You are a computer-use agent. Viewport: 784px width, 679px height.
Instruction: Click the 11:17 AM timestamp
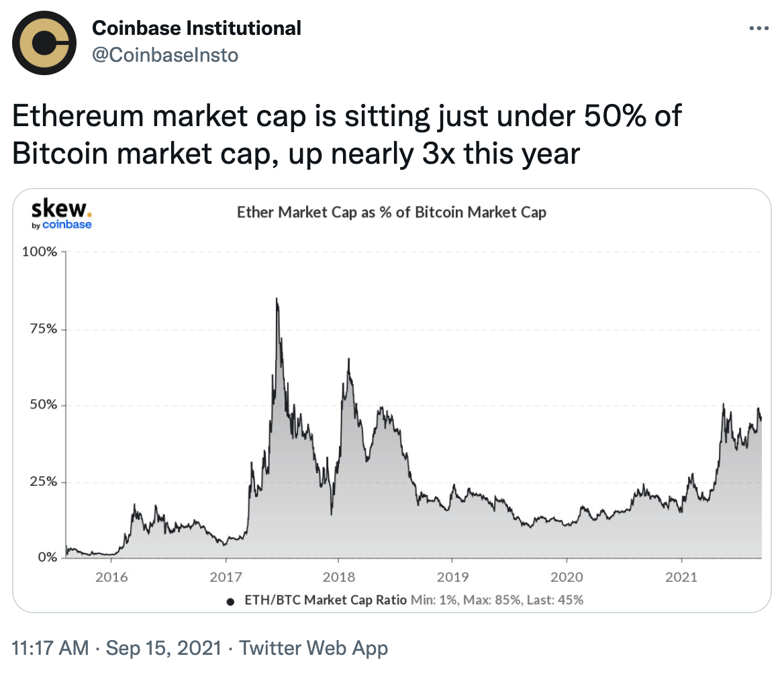click(50, 648)
